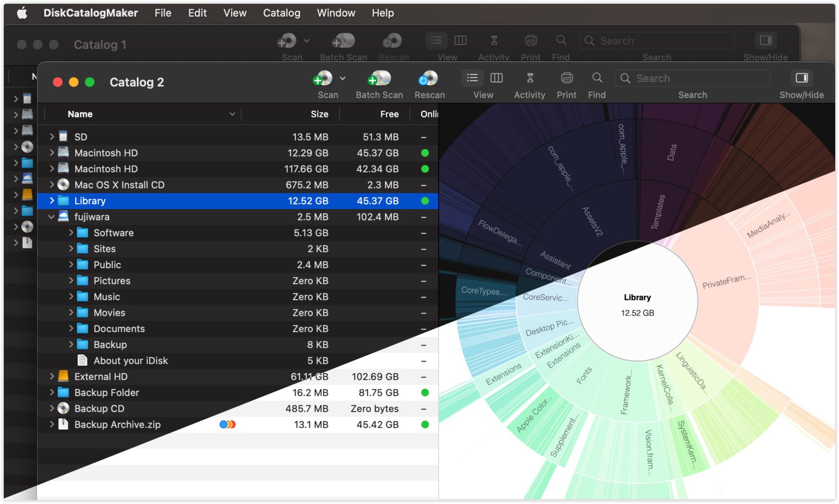Image resolution: width=839 pixels, height=504 pixels.
Task: Switch to column view in Catalog 2
Action: 496,78
